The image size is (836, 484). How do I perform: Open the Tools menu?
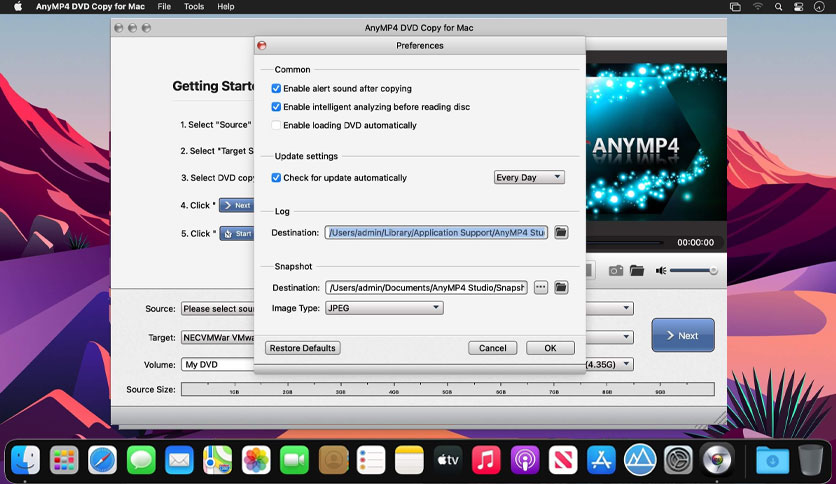coord(194,7)
